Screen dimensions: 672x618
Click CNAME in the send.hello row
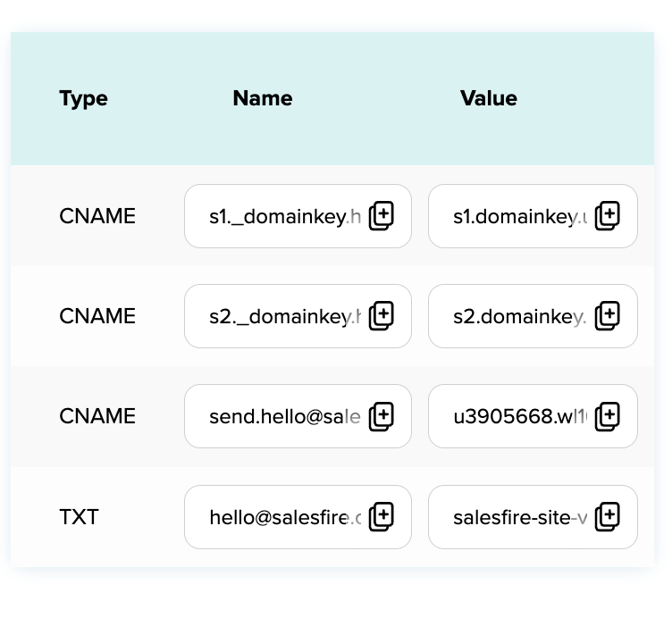(97, 416)
